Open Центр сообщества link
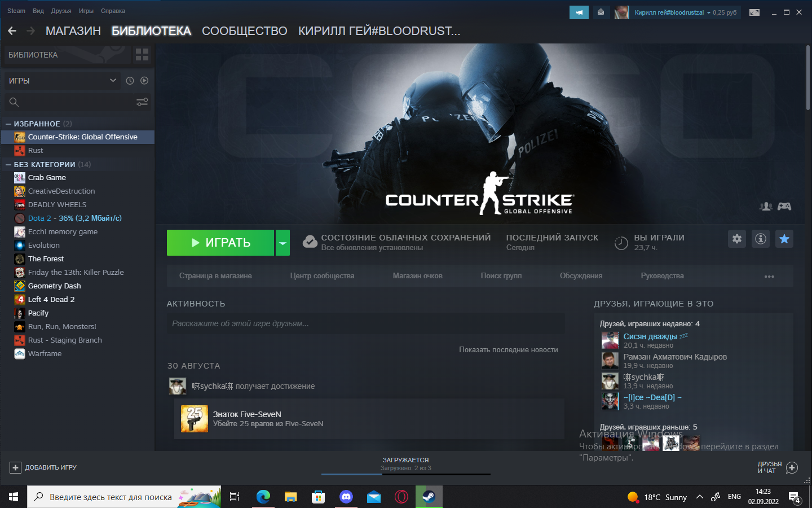 322,276
